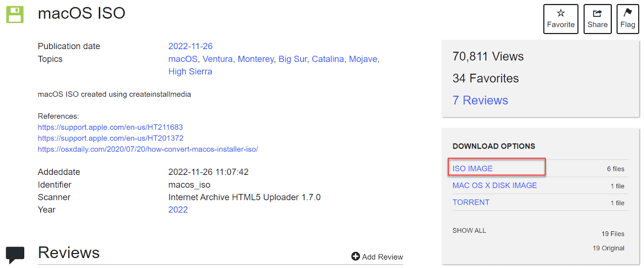The image size is (644, 268).
Task: Download via the TORRENT option
Action: click(471, 202)
